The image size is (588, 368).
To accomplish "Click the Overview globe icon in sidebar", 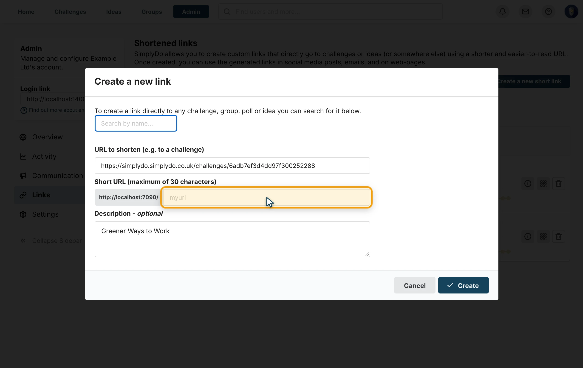I will point(23,137).
